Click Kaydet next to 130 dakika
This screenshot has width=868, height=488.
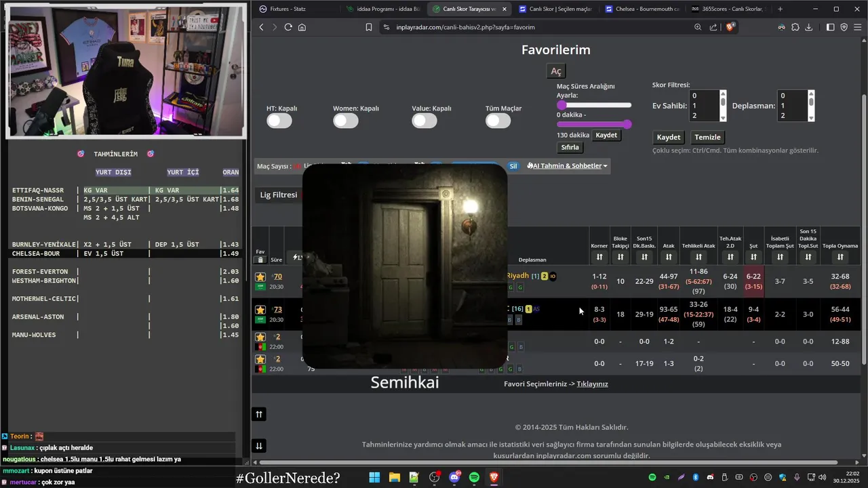[606, 135]
